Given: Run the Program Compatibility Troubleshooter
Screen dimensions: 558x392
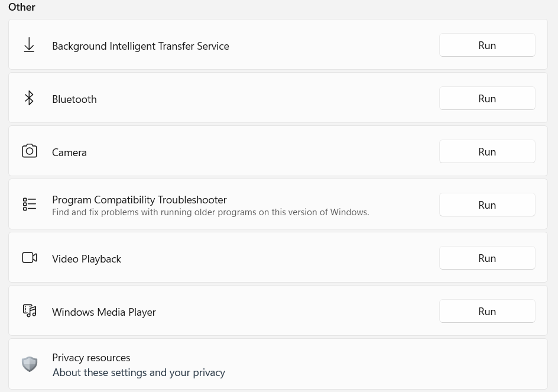Looking at the screenshot, I should pos(487,205).
